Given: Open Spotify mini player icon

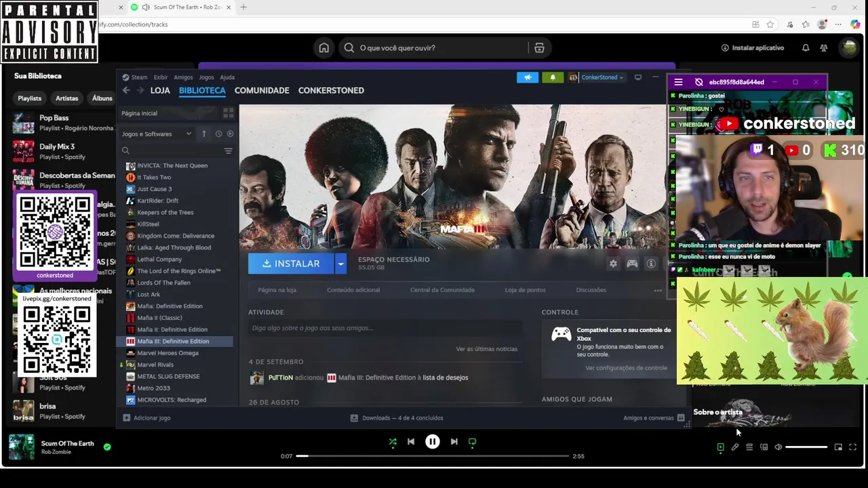Looking at the screenshot, I should (x=838, y=447).
